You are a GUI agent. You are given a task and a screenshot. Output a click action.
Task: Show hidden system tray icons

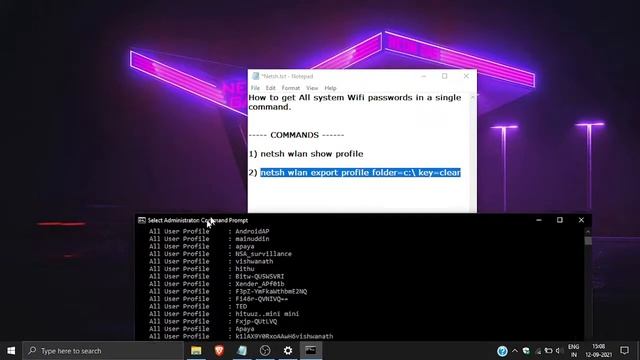point(515,351)
